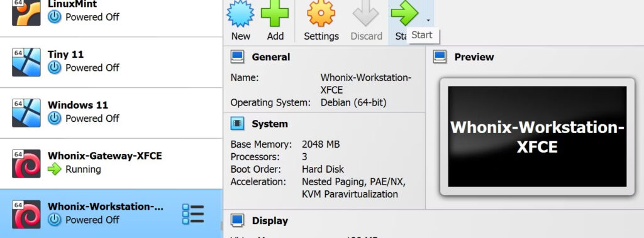
Task: Click the General section header
Action: (x=270, y=57)
